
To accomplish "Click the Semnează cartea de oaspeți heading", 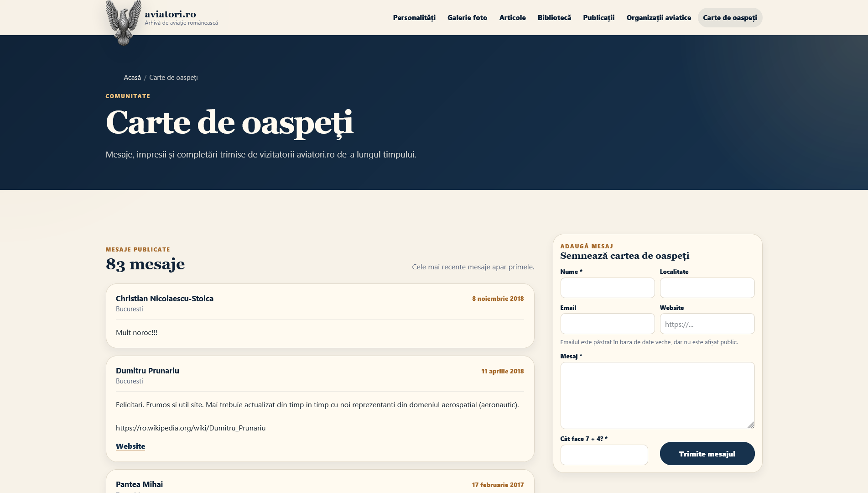I will point(624,256).
